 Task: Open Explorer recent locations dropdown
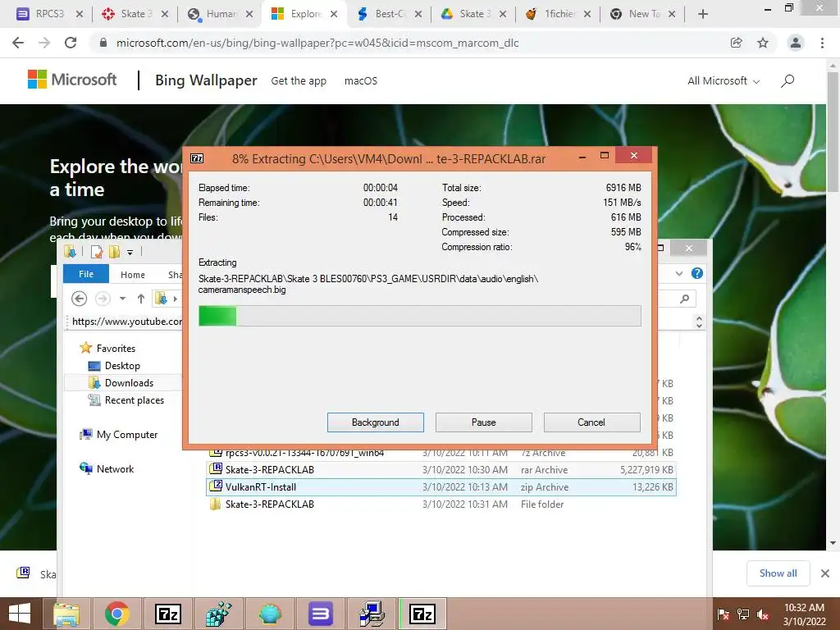pyautogui.click(x=123, y=299)
